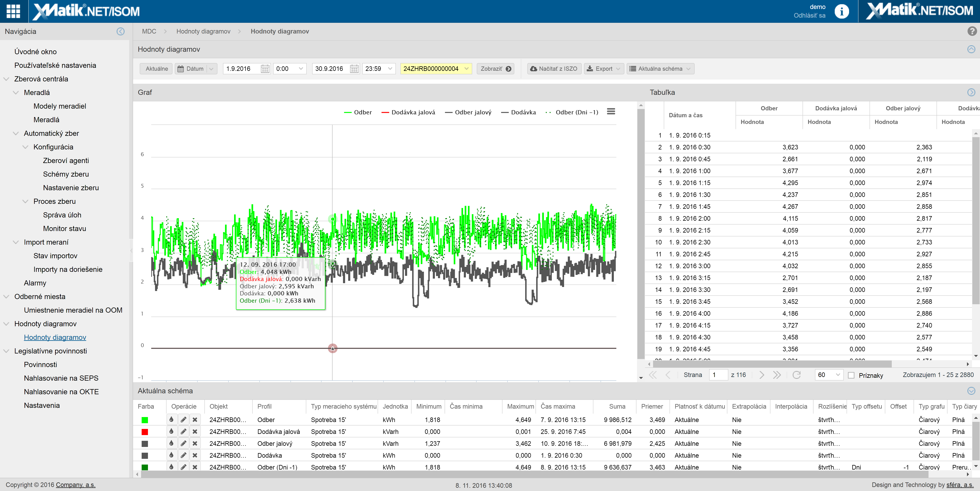
Task: Open the sféra, a.s. footer link
Action: tap(960, 485)
